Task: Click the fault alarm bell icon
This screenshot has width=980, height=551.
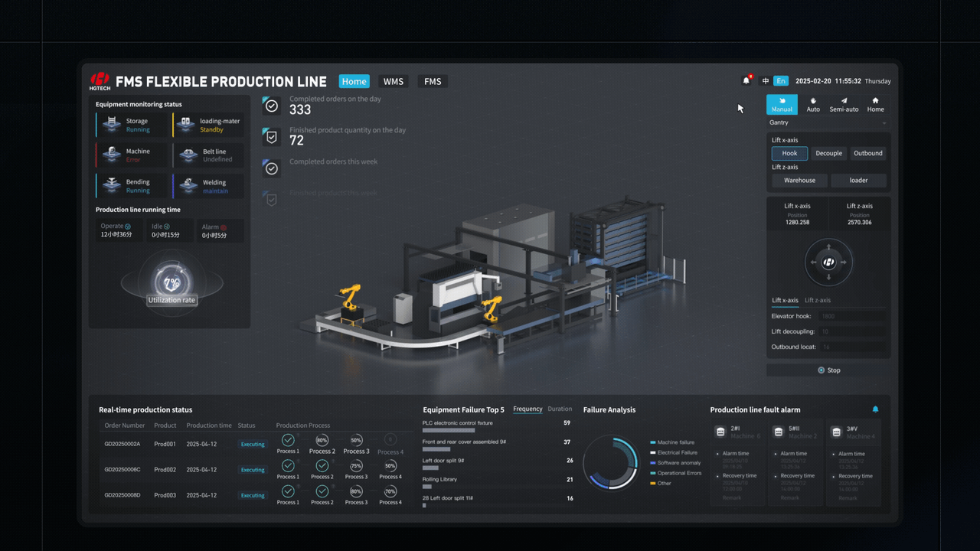Action: 875,409
